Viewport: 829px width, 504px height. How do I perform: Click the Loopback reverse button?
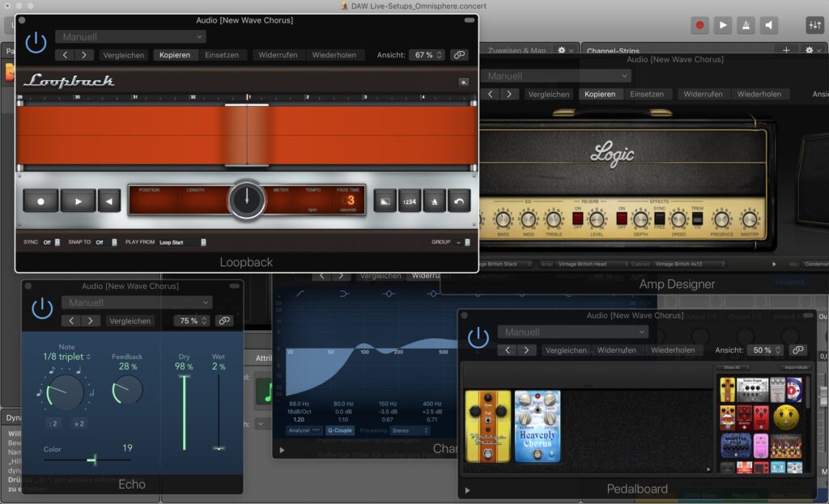click(x=109, y=201)
